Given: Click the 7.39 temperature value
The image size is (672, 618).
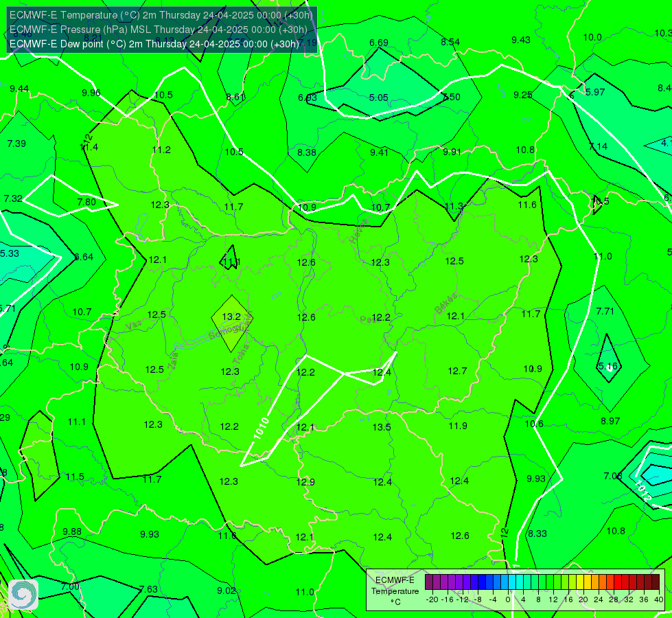Looking at the screenshot, I should [16, 144].
